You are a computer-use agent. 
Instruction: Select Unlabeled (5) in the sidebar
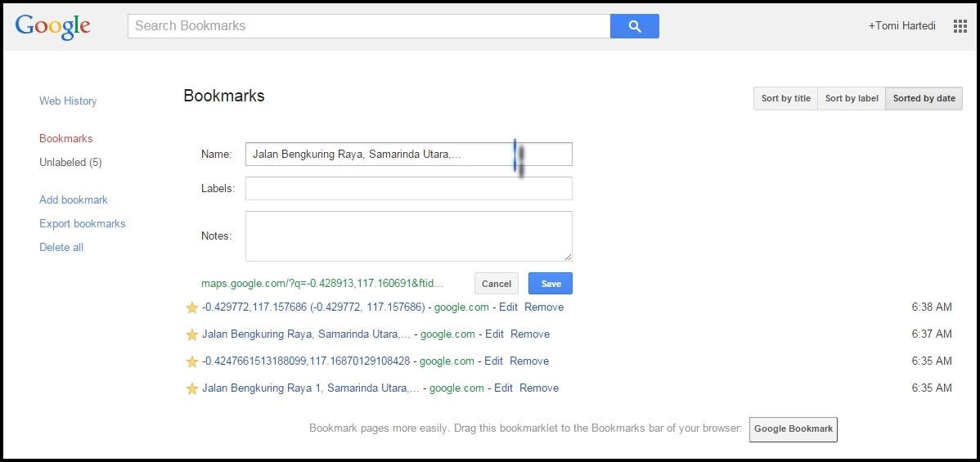[x=70, y=163]
